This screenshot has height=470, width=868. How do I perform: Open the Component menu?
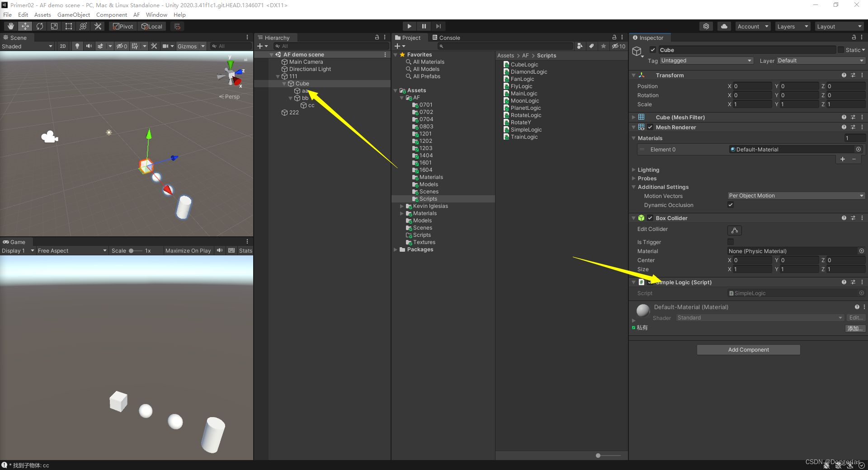[x=112, y=14]
